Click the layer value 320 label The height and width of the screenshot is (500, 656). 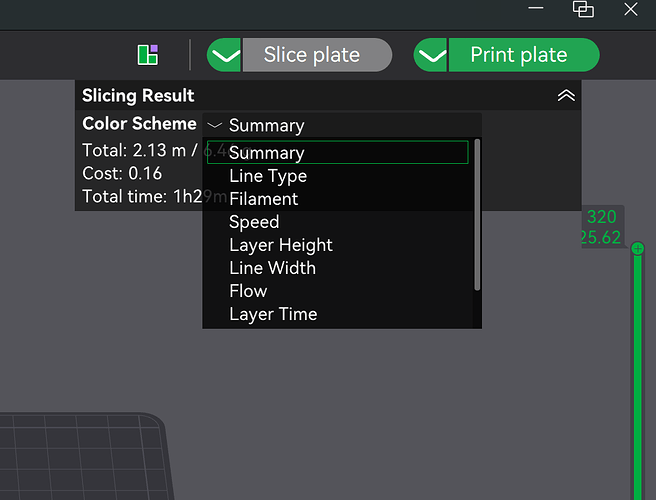coord(602,217)
